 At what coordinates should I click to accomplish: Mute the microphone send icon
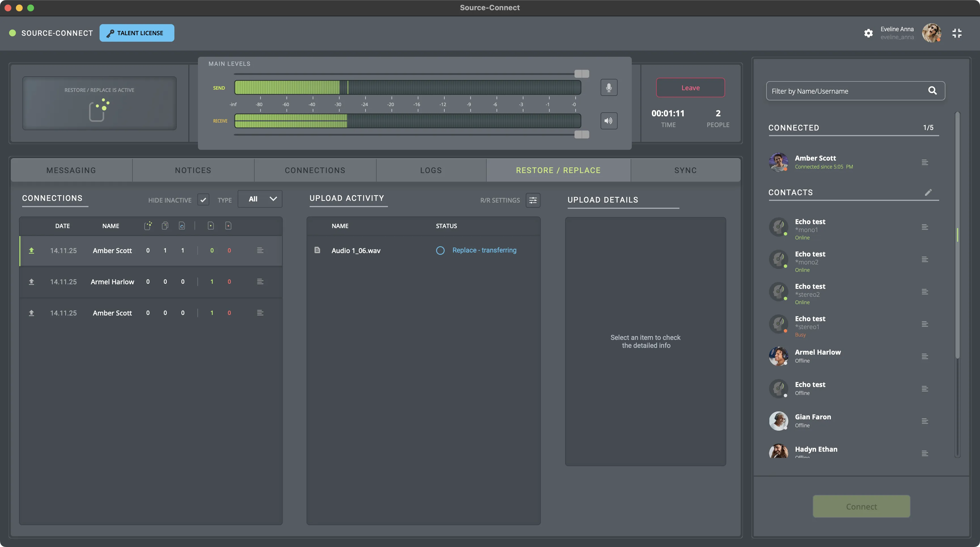[x=609, y=88]
